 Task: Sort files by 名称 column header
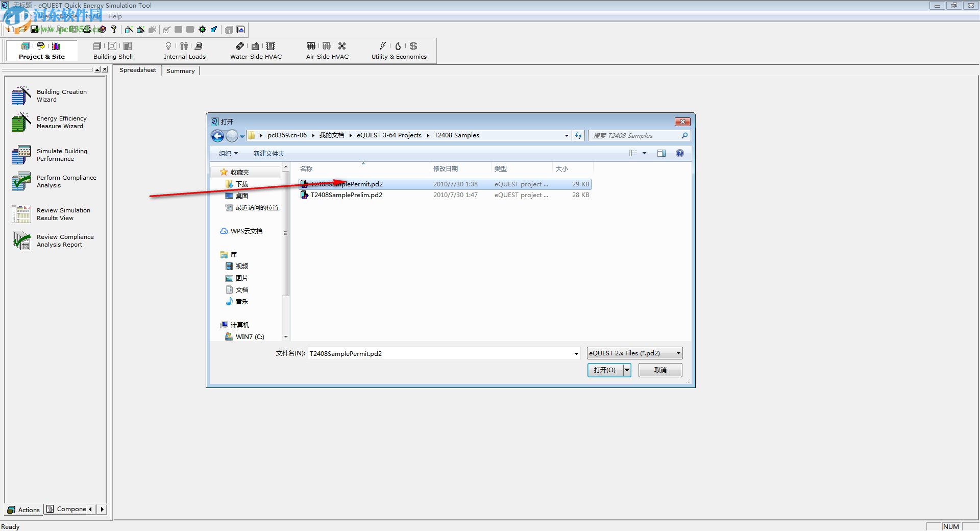(363, 168)
